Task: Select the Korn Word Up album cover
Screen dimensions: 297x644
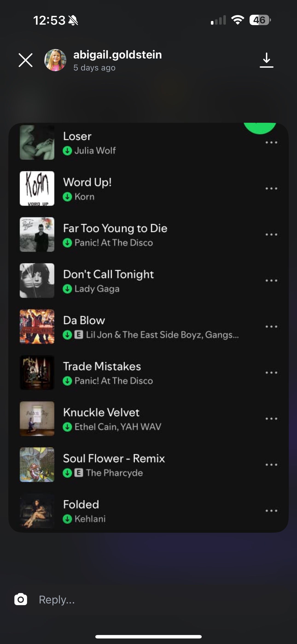Action: [37, 188]
